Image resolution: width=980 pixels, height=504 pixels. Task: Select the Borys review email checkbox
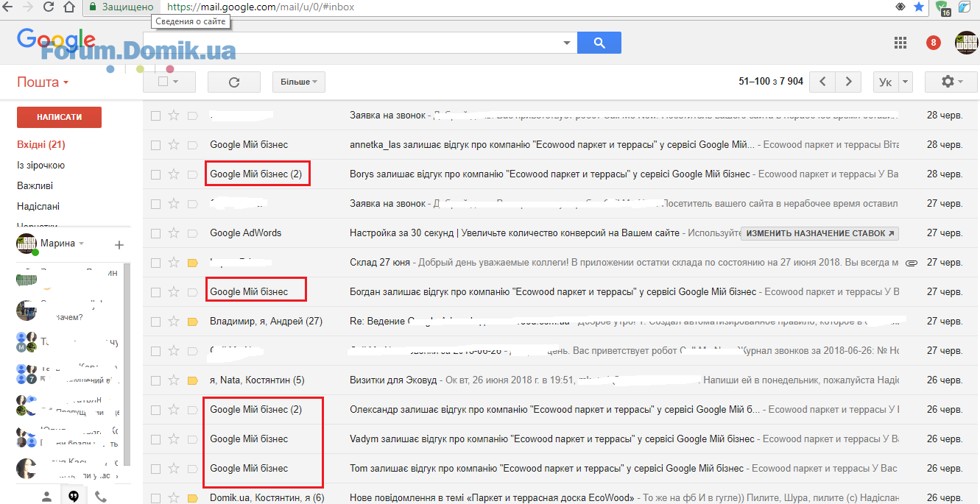coord(155,174)
